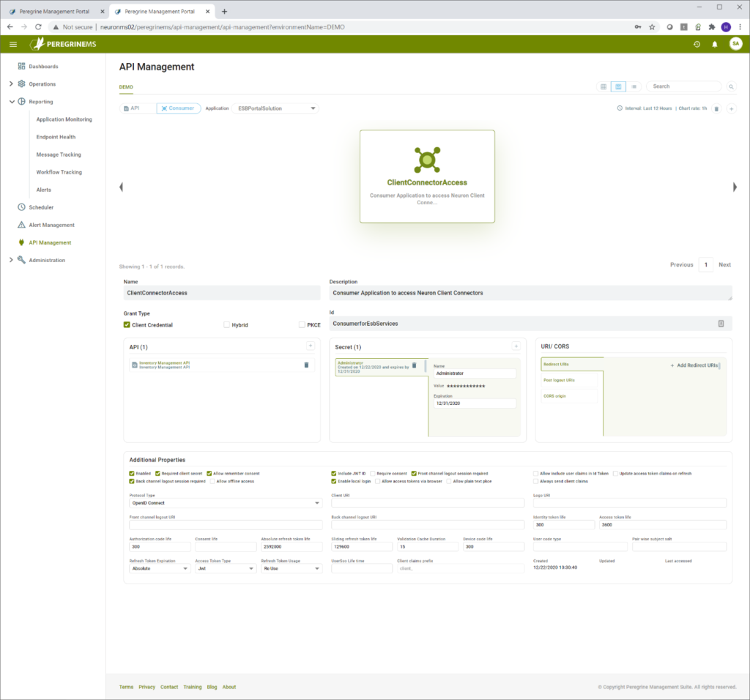
Task: Copy the Id using the clipboard icon
Action: coord(721,323)
